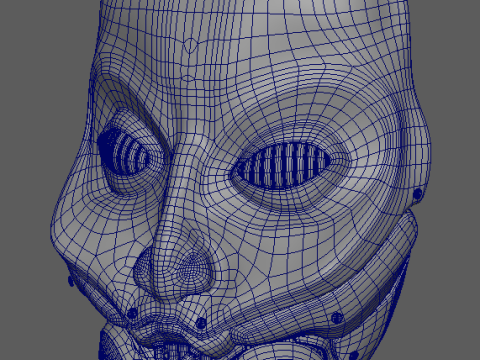Image resolution: width=480 pixels, height=360 pixels.
Task: Select the forehead diamond-shaped edge detail
Action: coord(191,46)
